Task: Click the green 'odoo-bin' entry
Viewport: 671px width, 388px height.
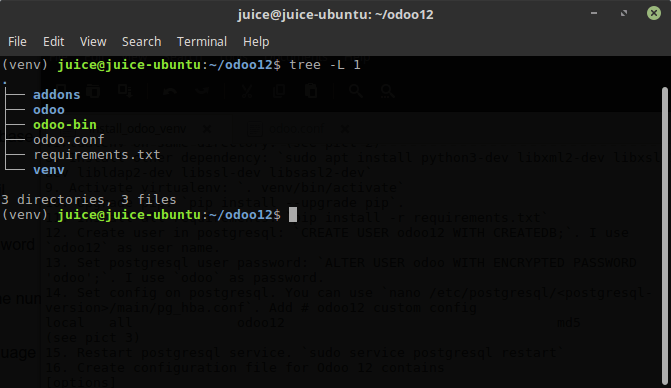Action: click(65, 124)
